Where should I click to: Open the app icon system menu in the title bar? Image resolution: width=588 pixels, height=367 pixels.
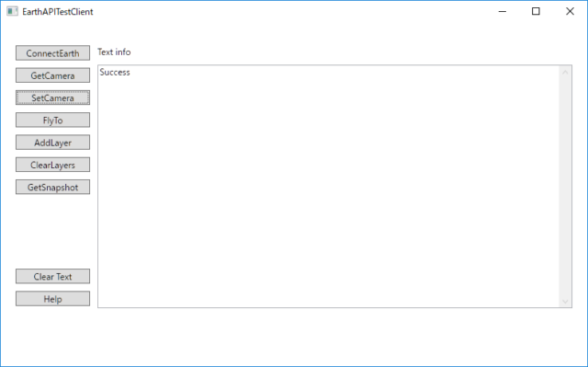click(x=12, y=12)
